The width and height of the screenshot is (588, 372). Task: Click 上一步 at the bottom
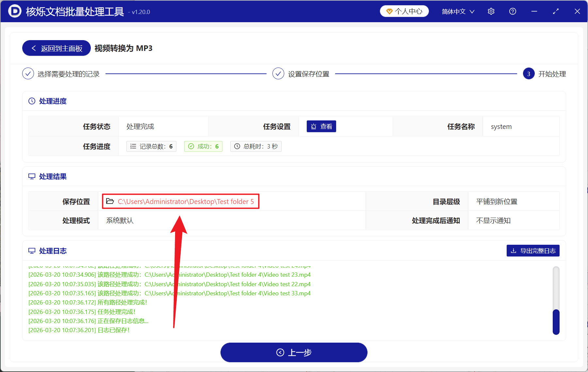pos(294,352)
